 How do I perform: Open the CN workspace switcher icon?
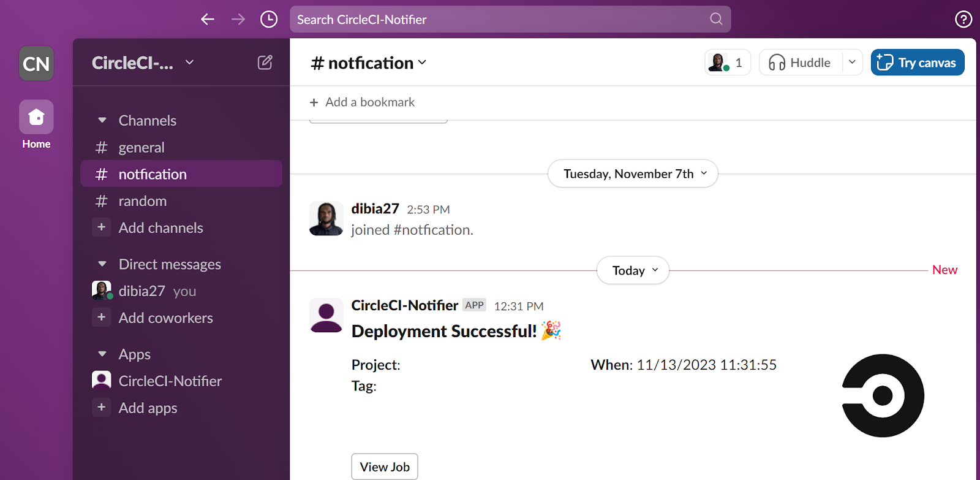pyautogui.click(x=36, y=63)
